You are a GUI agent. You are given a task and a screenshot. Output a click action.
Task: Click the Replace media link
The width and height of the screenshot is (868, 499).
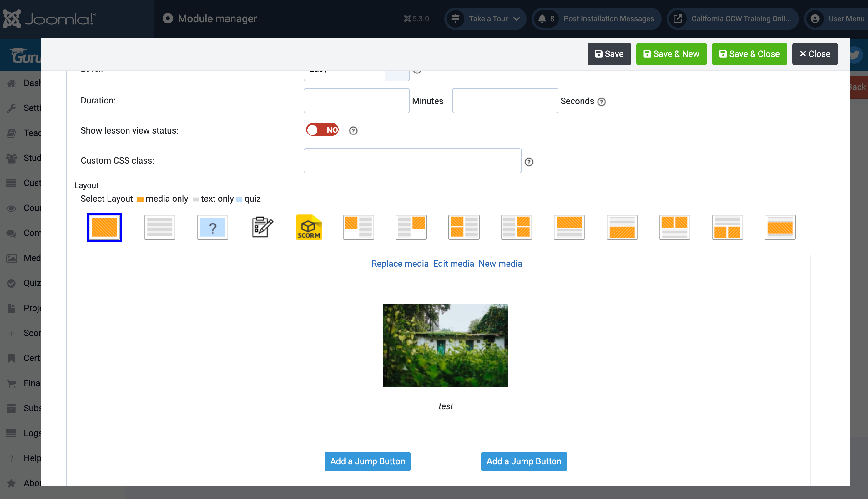tap(400, 264)
